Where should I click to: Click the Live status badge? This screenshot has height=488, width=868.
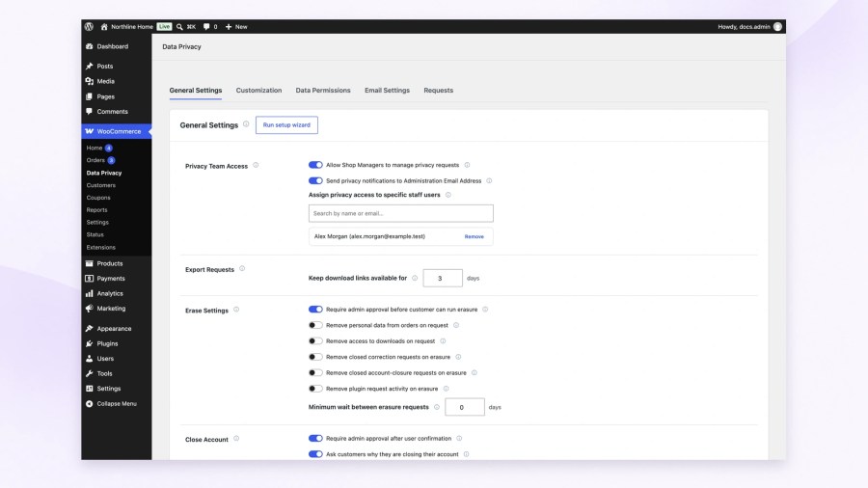(x=164, y=27)
